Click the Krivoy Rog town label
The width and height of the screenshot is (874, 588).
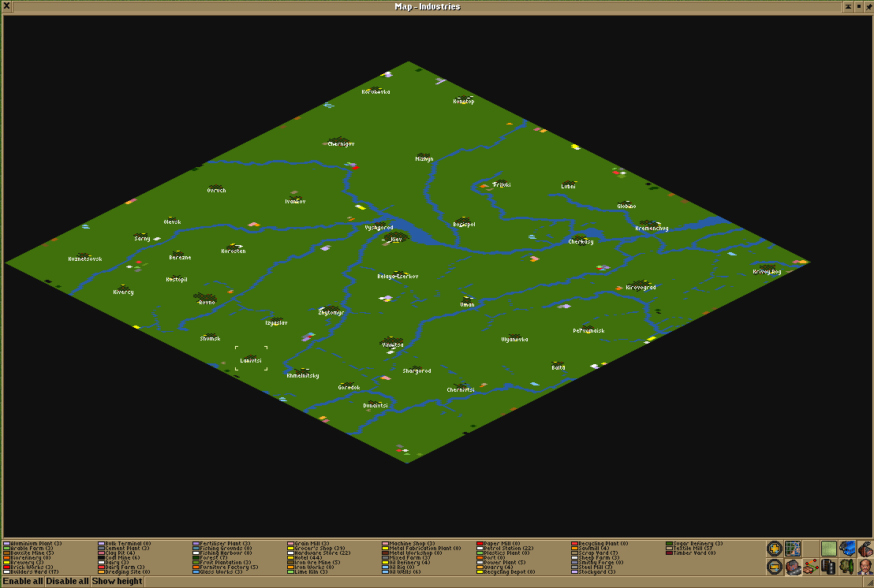pyautogui.click(x=767, y=272)
